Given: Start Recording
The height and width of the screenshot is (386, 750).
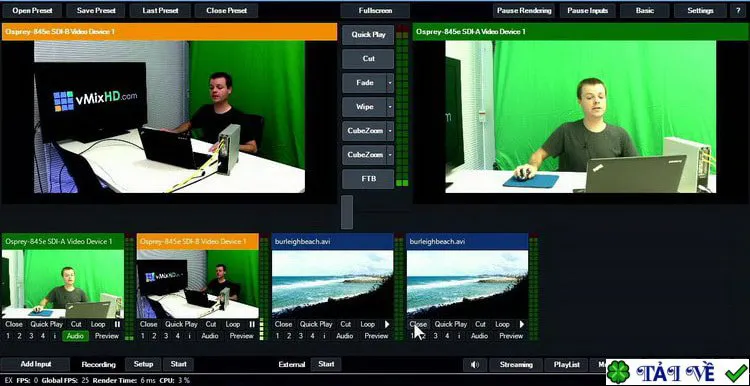Looking at the screenshot, I should [178, 364].
